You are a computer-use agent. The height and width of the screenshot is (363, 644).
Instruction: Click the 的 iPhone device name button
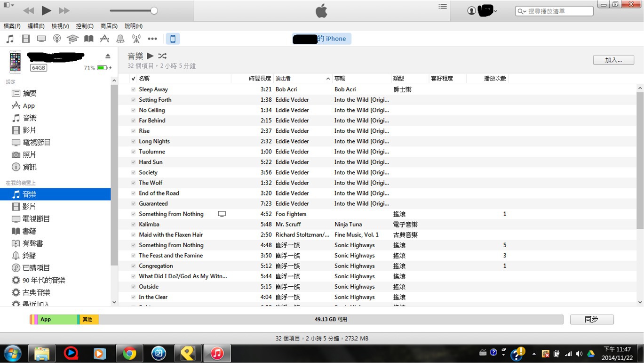[x=322, y=39]
